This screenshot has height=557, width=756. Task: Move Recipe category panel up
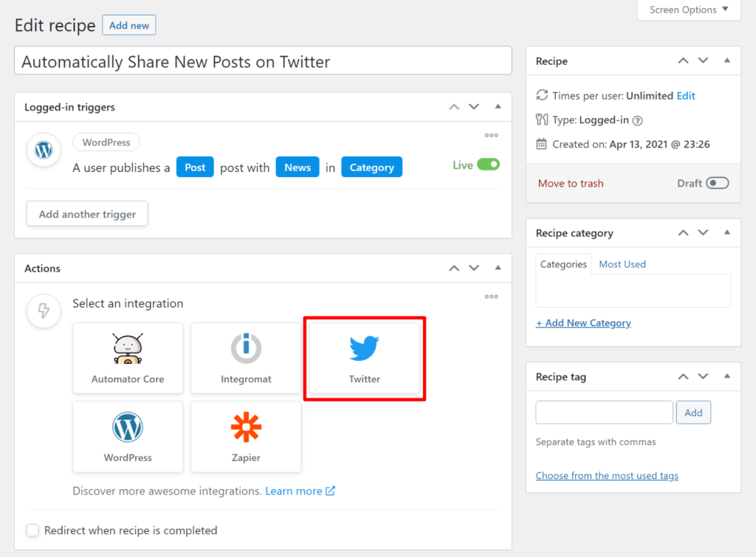pyautogui.click(x=683, y=232)
